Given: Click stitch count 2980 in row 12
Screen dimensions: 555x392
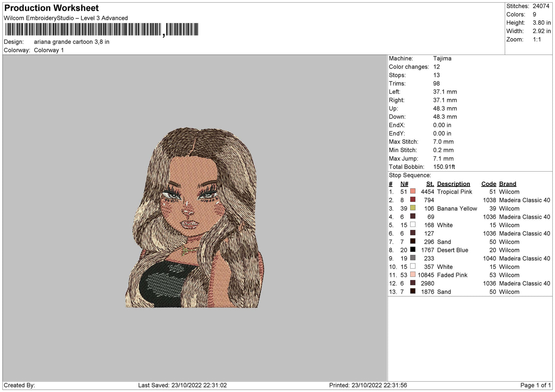Looking at the screenshot, I should (x=427, y=283).
